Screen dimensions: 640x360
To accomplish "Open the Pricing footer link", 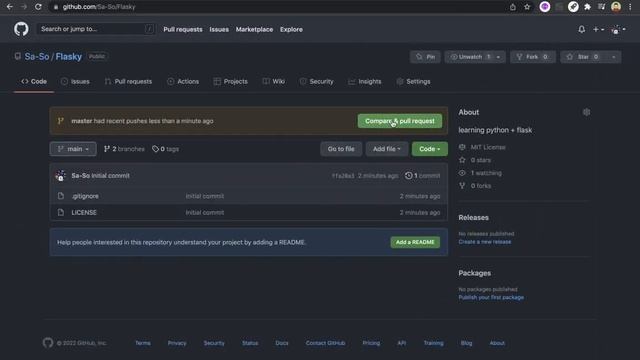I will pyautogui.click(x=371, y=343).
